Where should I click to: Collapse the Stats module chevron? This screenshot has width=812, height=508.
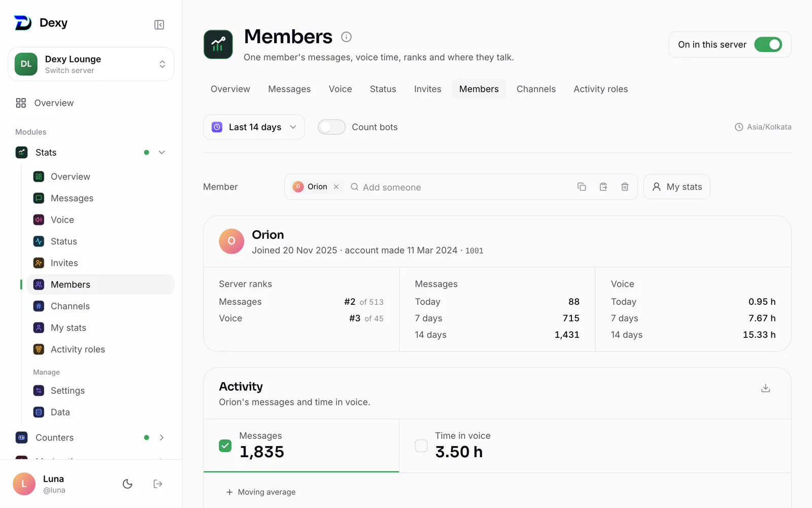(x=162, y=152)
